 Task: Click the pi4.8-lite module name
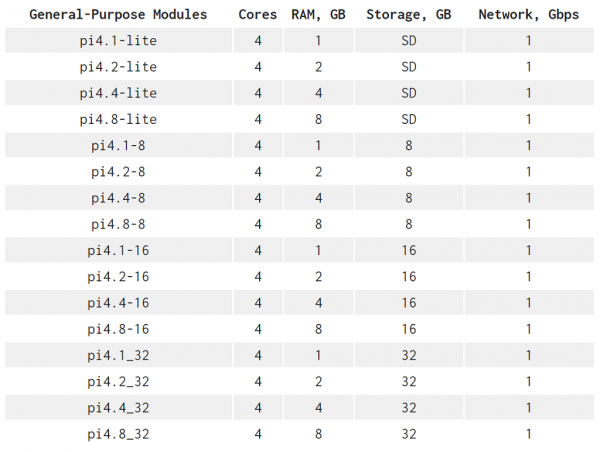pyautogui.click(x=118, y=120)
